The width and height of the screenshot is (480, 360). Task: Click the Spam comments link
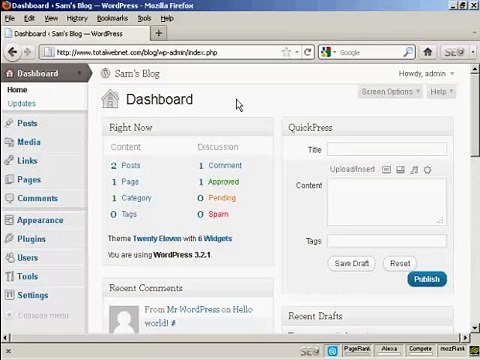click(218, 214)
